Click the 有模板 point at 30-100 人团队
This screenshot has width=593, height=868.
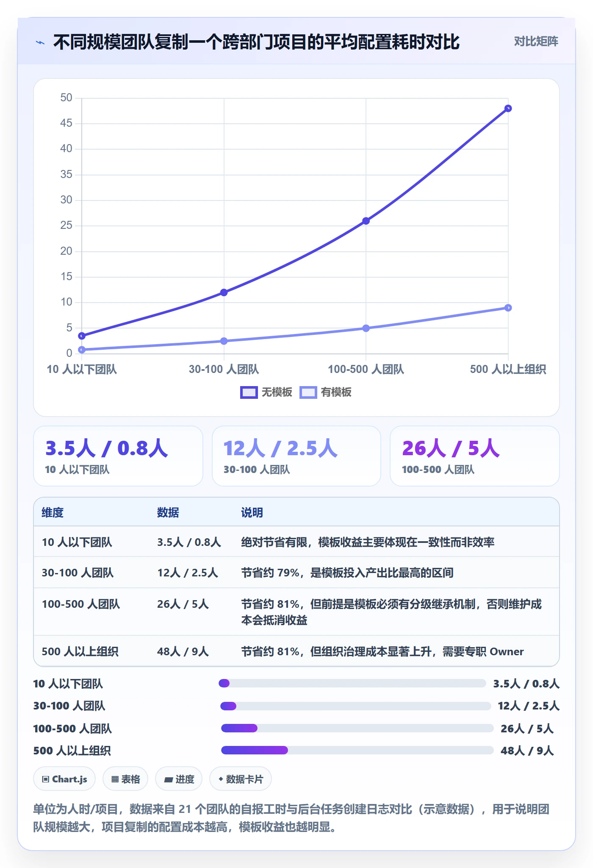(224, 341)
